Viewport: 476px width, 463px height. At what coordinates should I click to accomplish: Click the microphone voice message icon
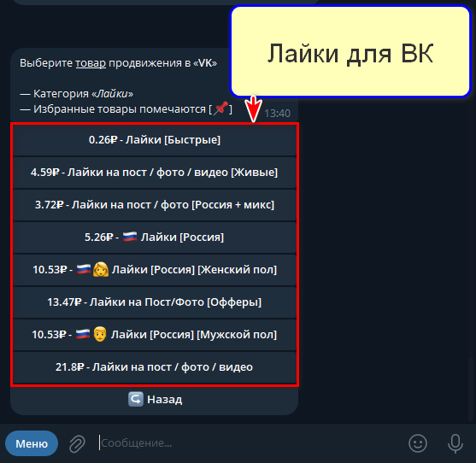[x=455, y=443]
